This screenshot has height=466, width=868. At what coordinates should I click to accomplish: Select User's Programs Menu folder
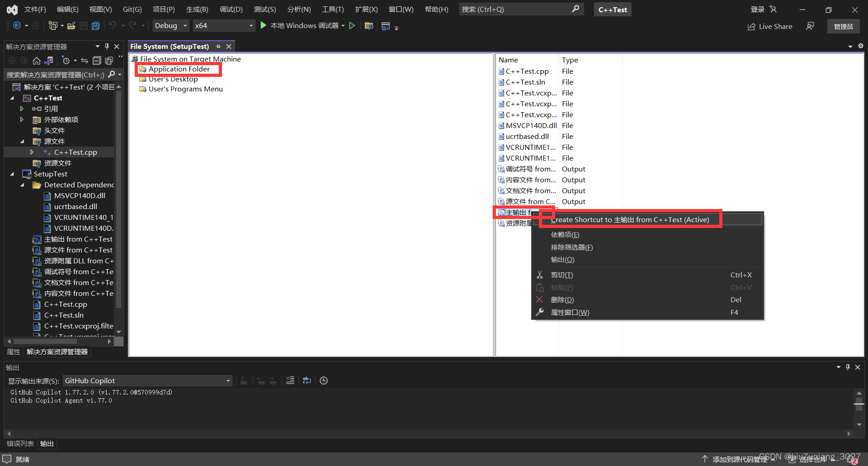pyautogui.click(x=185, y=89)
